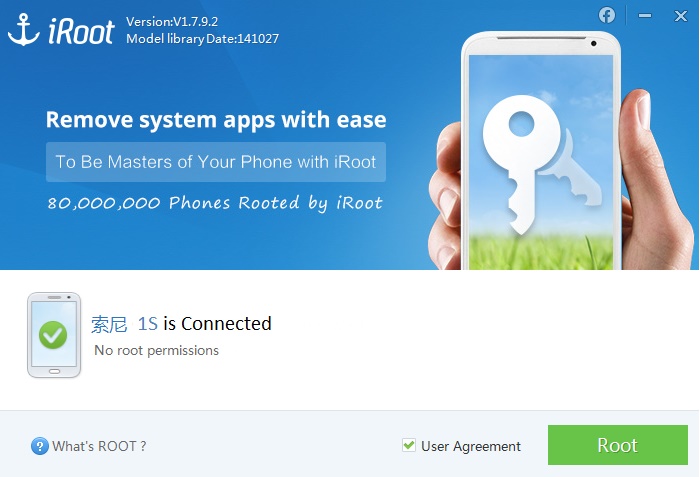Click the Version:V1.7.9.2 label
This screenshot has height=477, width=700.
pos(172,21)
